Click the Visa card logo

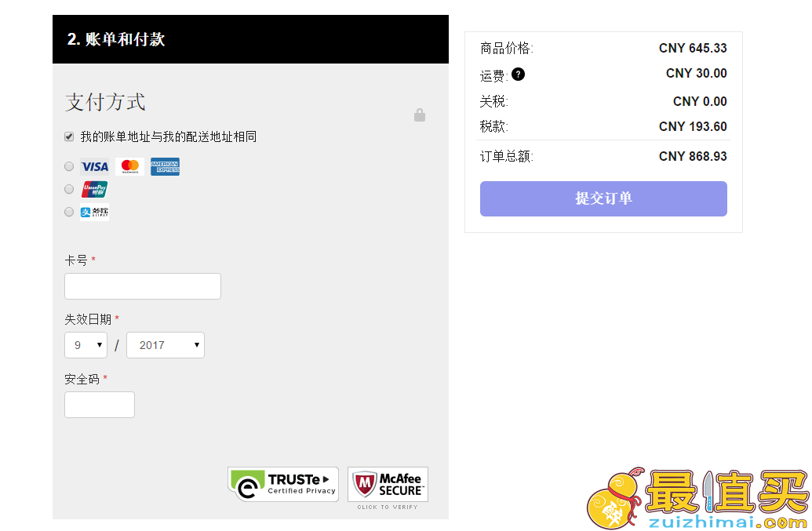coord(94,166)
